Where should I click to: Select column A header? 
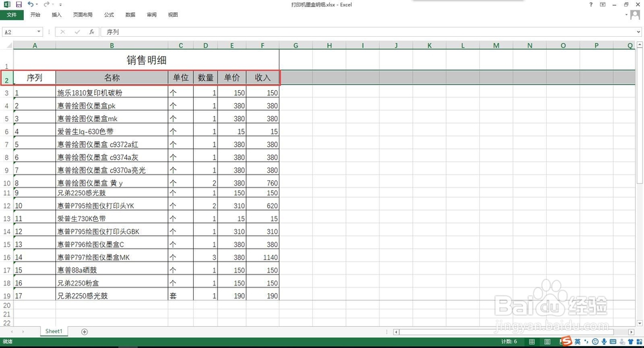click(x=35, y=45)
